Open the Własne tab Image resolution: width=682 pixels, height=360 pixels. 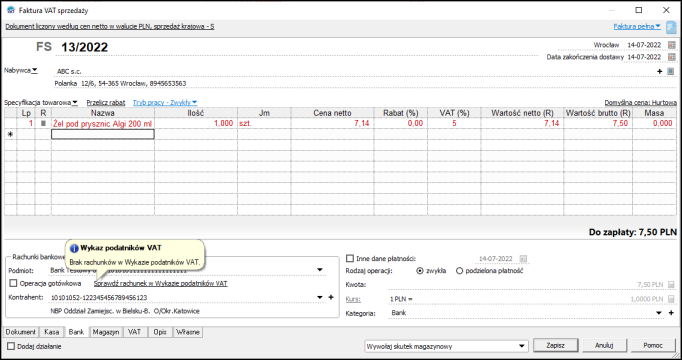click(x=188, y=332)
